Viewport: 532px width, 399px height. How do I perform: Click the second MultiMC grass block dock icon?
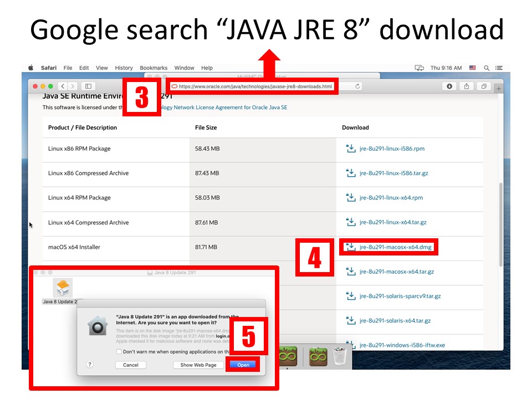[318, 356]
